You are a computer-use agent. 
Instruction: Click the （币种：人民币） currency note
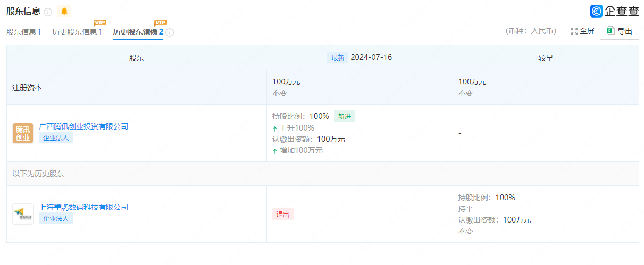point(532,31)
